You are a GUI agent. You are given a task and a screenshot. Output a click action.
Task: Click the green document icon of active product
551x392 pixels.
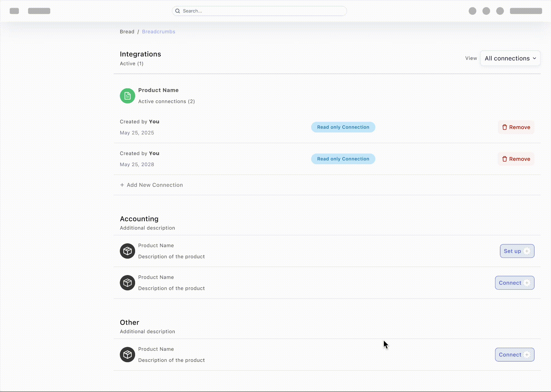click(127, 96)
